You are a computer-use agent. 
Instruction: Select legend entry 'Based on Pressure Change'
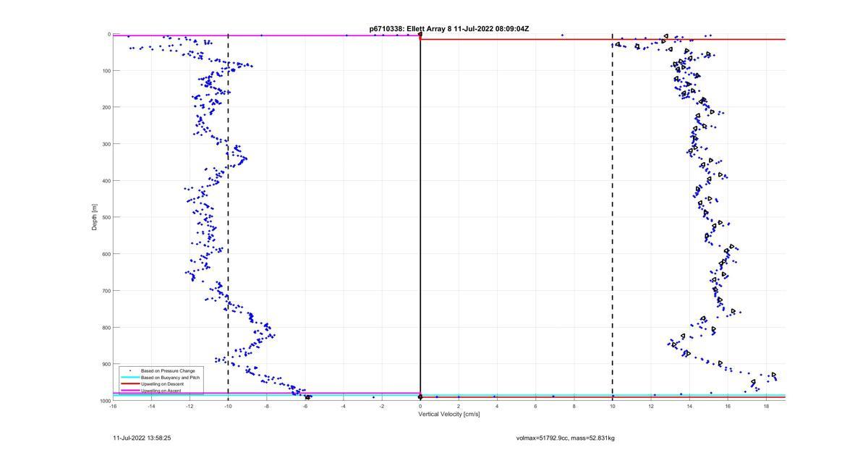[168, 371]
